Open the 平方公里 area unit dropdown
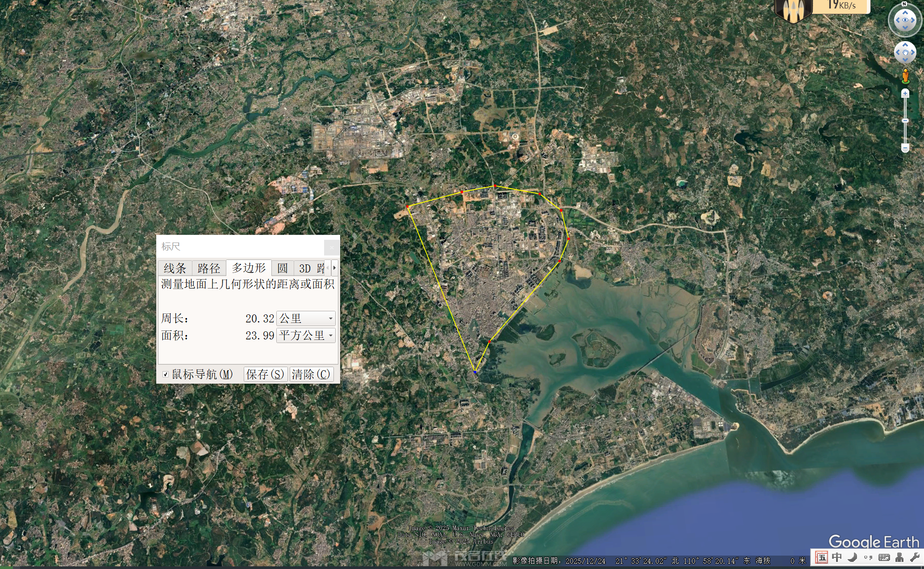 [x=306, y=335]
